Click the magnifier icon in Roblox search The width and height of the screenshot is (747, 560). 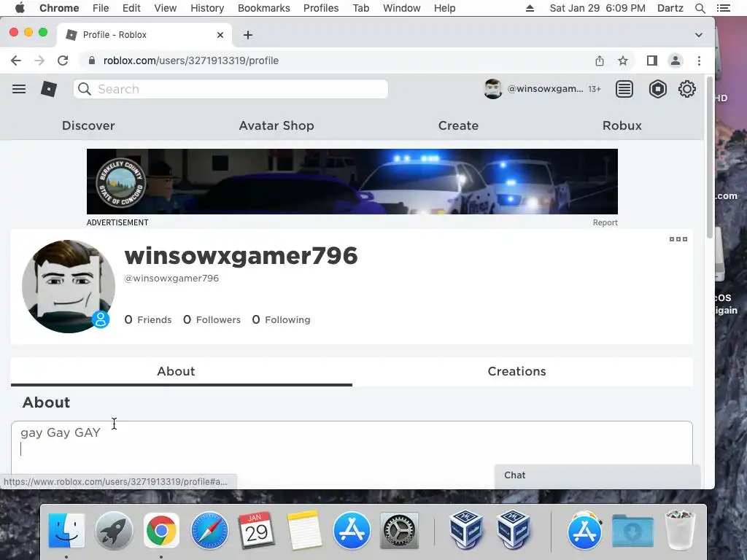click(x=85, y=89)
